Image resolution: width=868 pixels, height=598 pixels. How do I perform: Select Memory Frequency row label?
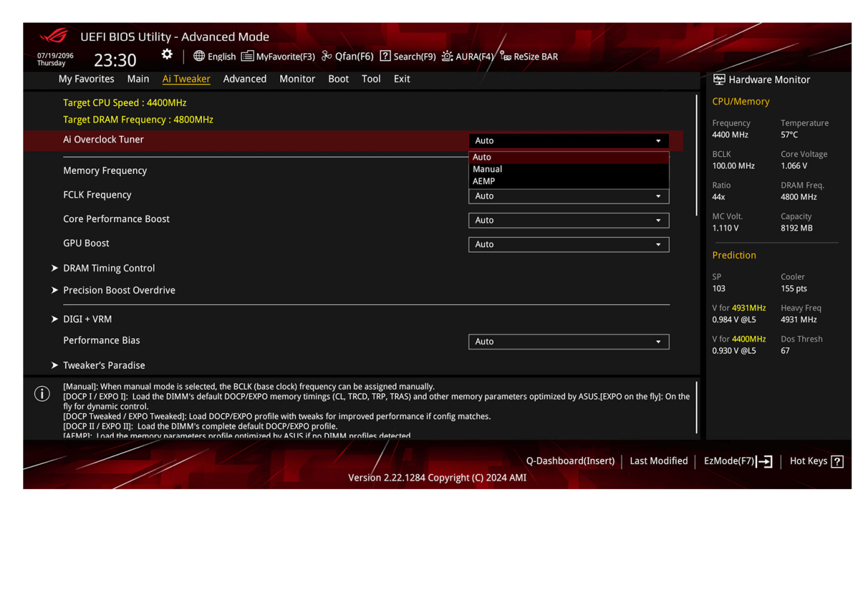105,171
